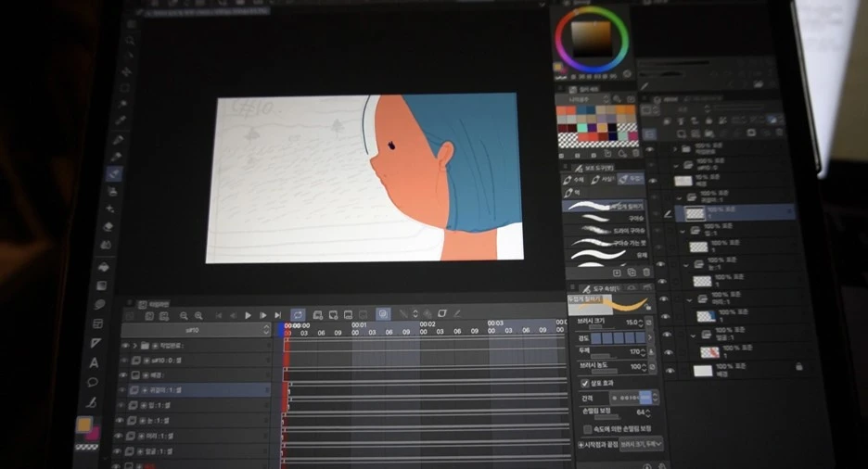868x469 pixels.
Task: Click the 00:01 mark on timeline ruler
Action: pyautogui.click(x=359, y=324)
